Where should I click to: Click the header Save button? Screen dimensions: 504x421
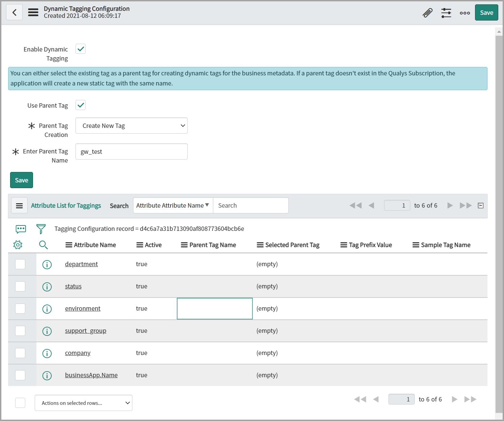point(486,12)
